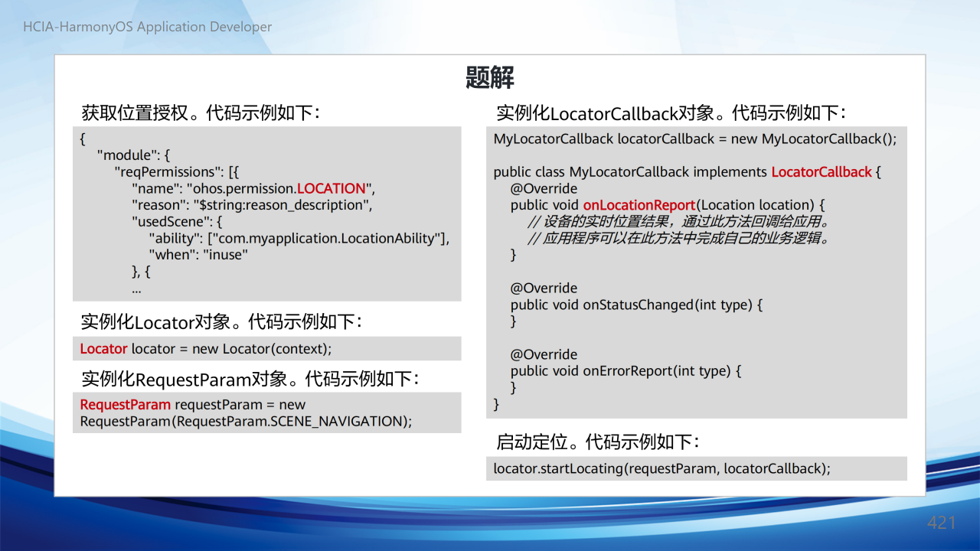The width and height of the screenshot is (980, 551).
Task: Click the "reqPermissions": [{ code line
Action: [x=178, y=171]
